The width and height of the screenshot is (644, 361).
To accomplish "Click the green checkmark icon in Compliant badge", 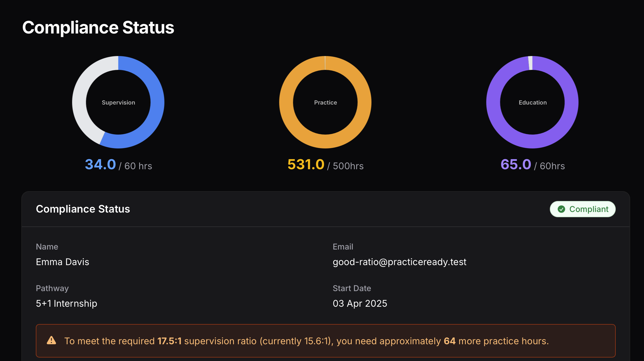I will (561, 209).
